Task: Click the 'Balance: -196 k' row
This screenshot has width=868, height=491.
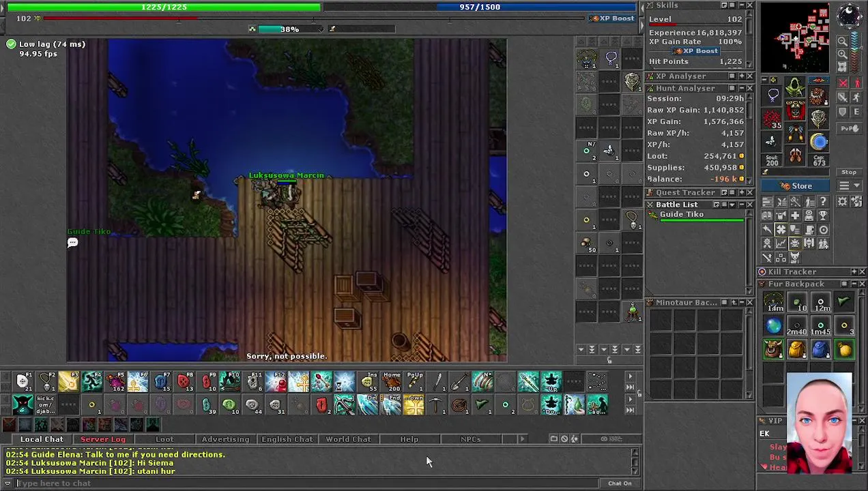Action: [x=695, y=179]
